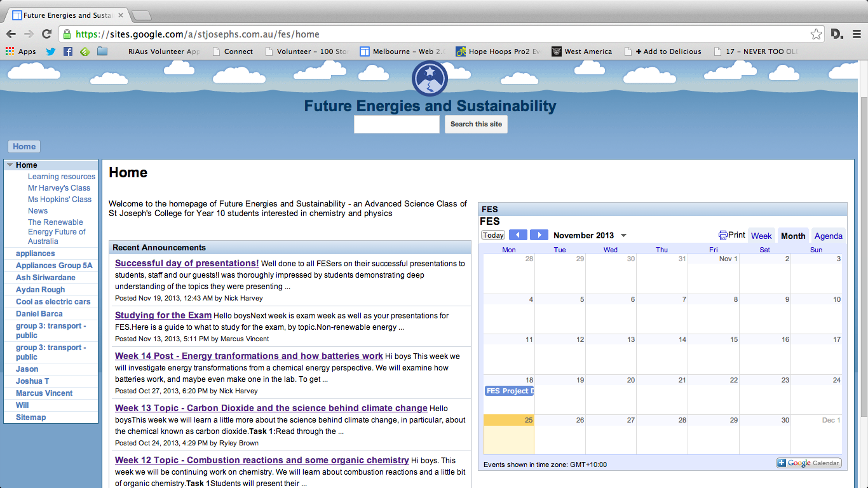Open the Week 13 Topic Carbon Dioxide announcement
The image size is (868, 488).
(271, 408)
